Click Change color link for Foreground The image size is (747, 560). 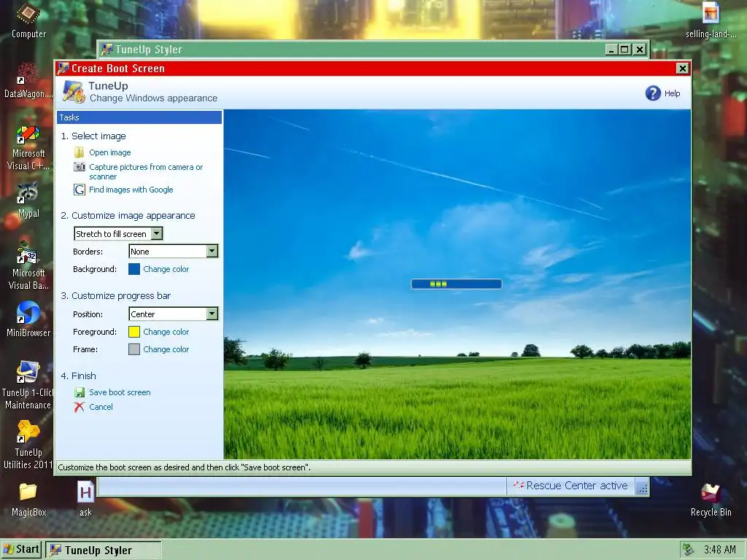point(166,332)
